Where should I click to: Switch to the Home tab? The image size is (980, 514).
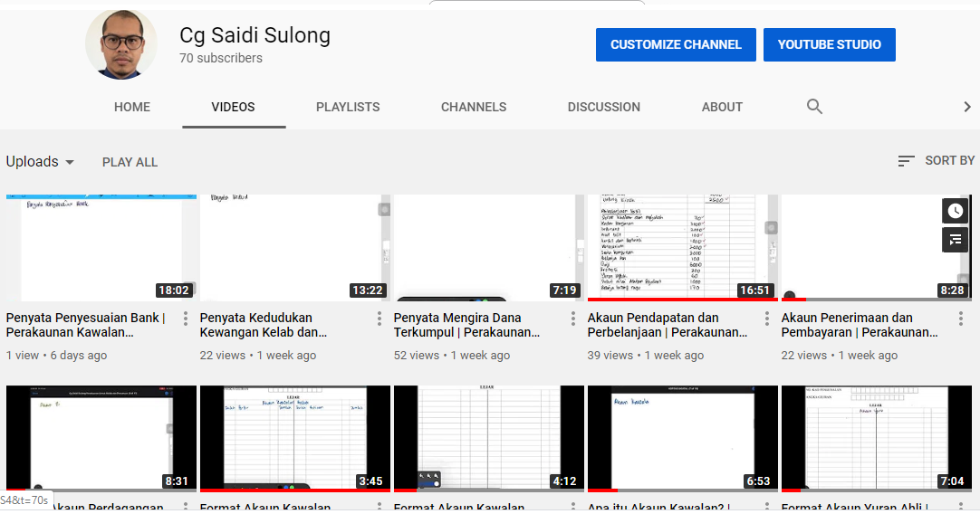(x=132, y=107)
